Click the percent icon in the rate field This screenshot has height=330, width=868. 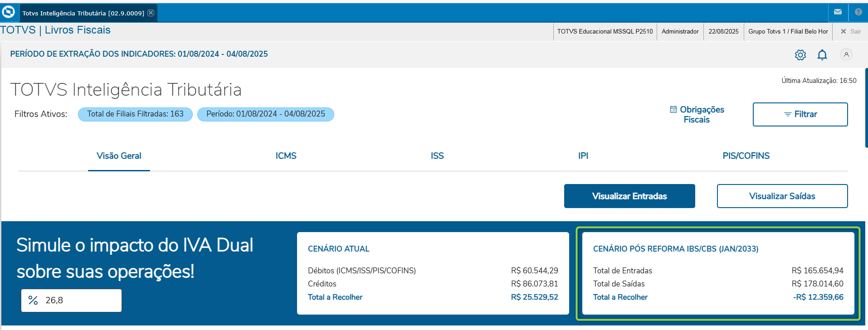click(33, 300)
